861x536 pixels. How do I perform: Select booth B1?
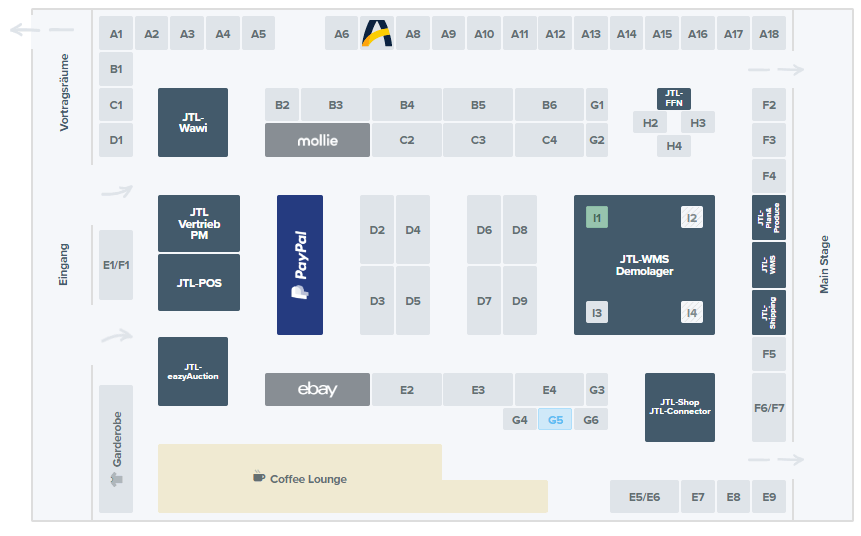click(x=116, y=69)
